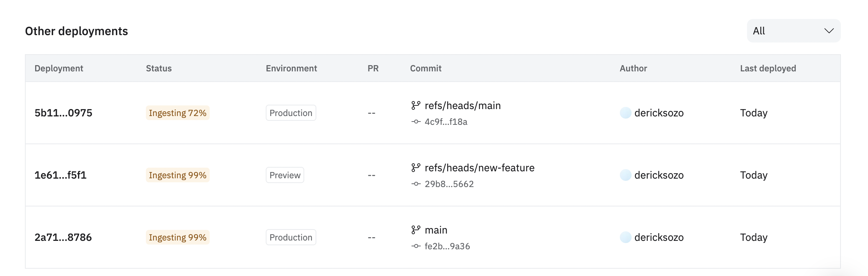The image size is (868, 276).
Task: Click commit hash fe2b...9a36
Action: pyautogui.click(x=447, y=246)
